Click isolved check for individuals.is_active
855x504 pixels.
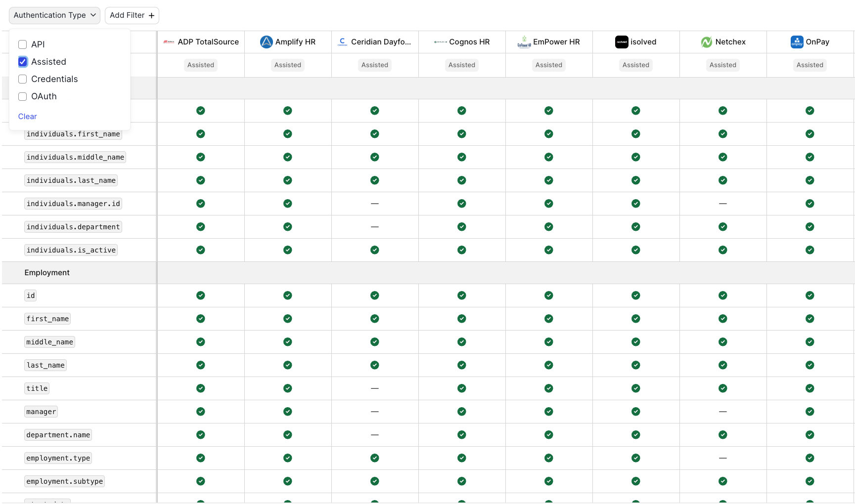pos(636,250)
